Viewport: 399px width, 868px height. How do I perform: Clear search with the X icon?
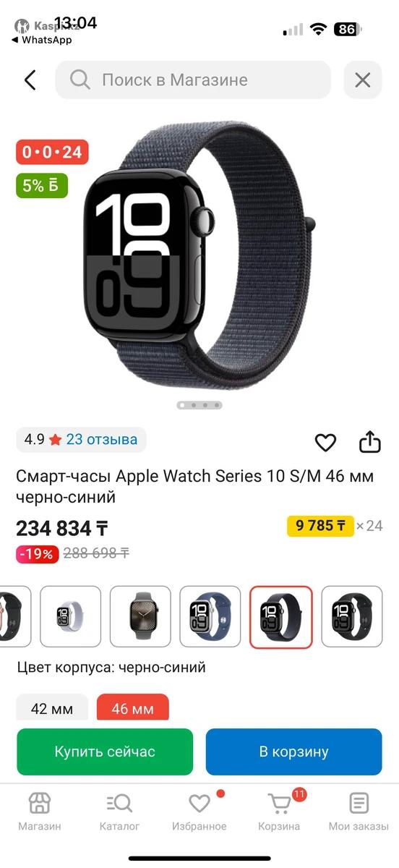tap(362, 80)
